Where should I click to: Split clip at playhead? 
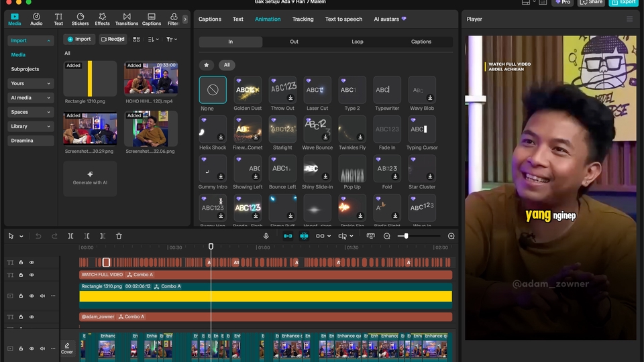click(70, 236)
